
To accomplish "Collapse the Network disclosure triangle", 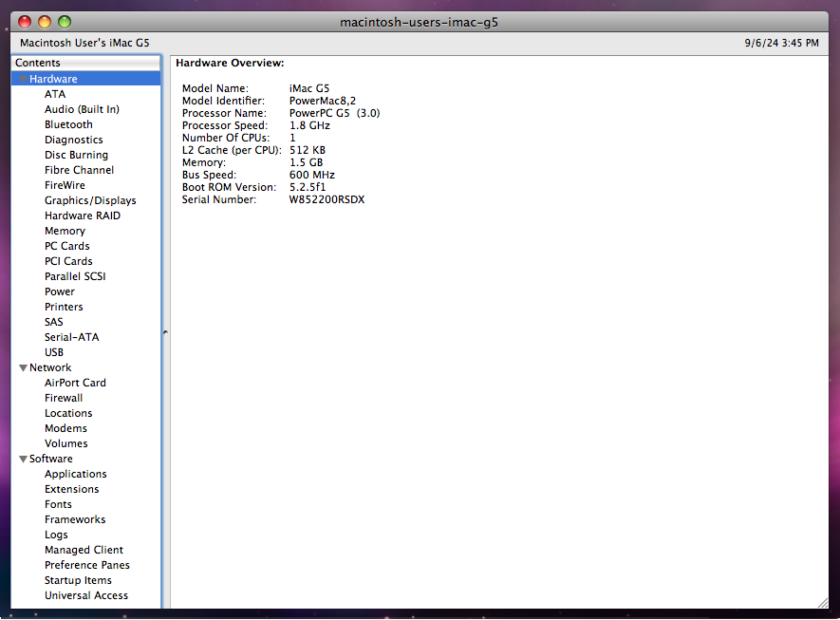I will point(23,368).
